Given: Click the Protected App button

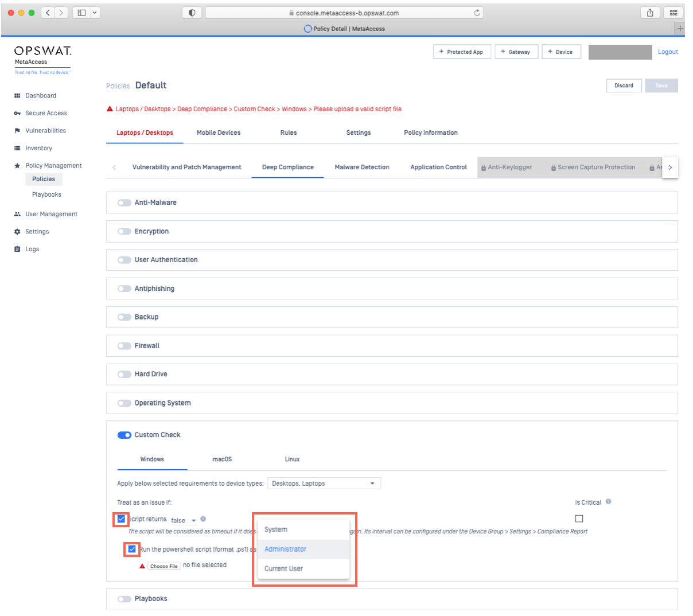Looking at the screenshot, I should pos(462,52).
